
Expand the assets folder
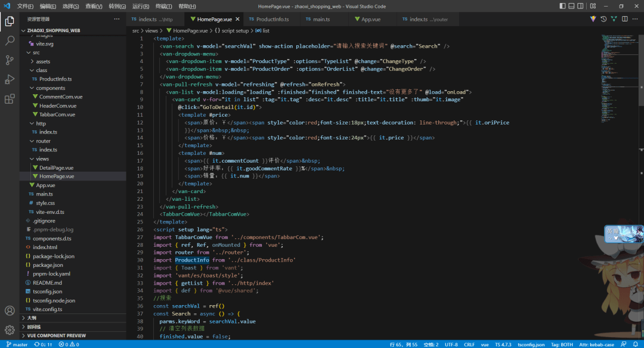click(43, 61)
